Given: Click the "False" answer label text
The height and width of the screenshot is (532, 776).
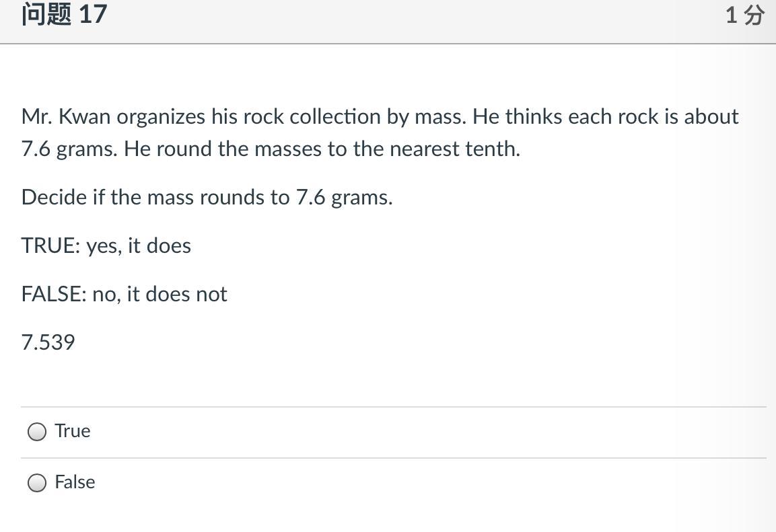Looking at the screenshot, I should pos(75,482).
